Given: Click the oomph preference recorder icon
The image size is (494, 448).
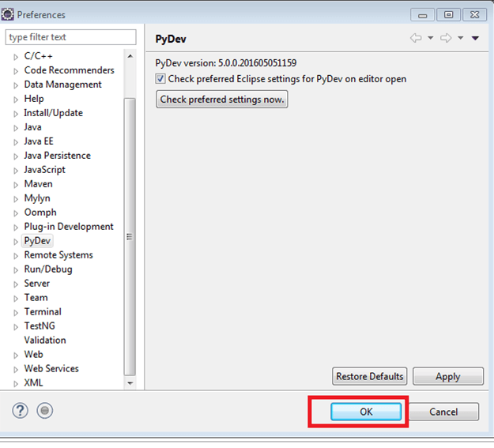Looking at the screenshot, I should [x=44, y=411].
